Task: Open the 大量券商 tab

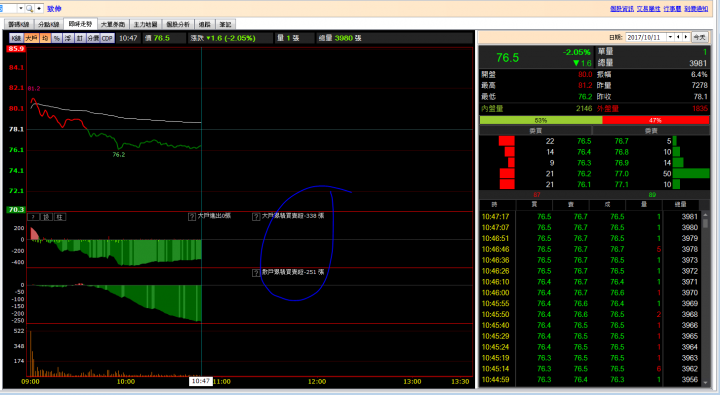Action: (113, 24)
